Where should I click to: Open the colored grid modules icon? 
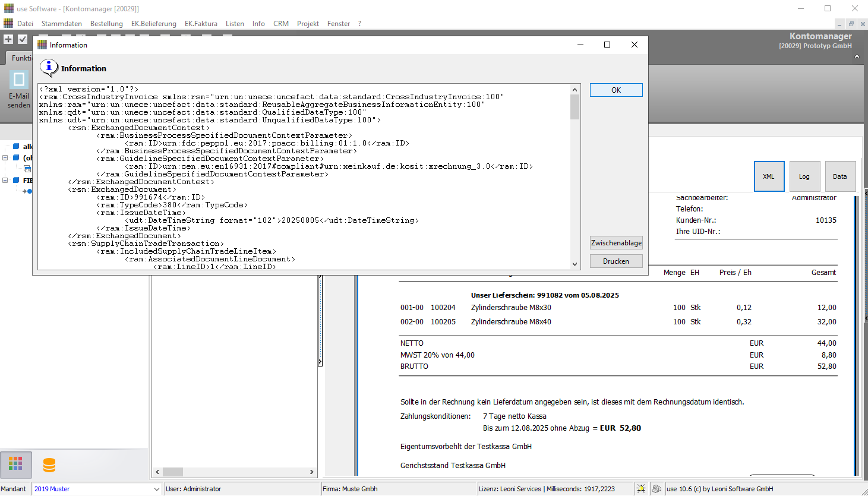click(x=15, y=465)
